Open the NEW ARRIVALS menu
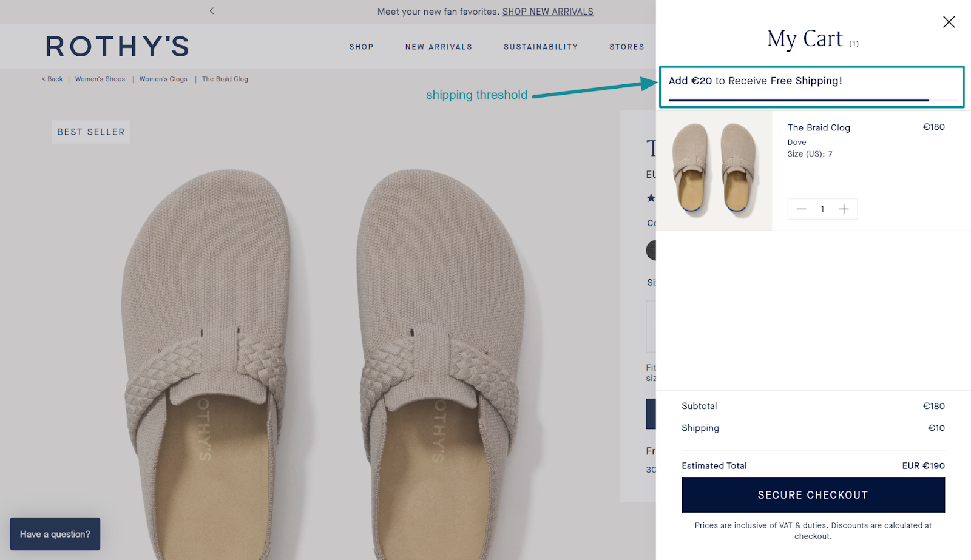 439,47
